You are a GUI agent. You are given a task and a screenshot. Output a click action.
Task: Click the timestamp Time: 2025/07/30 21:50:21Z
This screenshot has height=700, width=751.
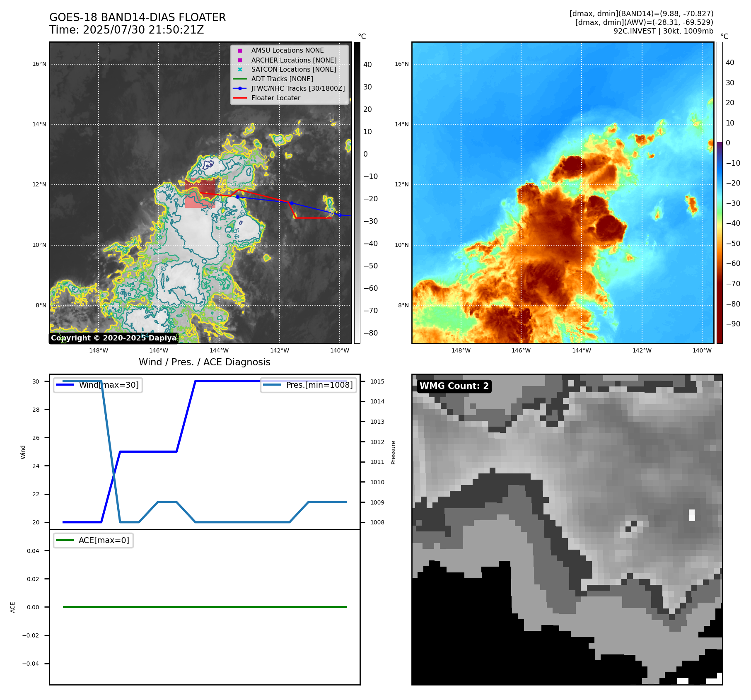click(127, 30)
